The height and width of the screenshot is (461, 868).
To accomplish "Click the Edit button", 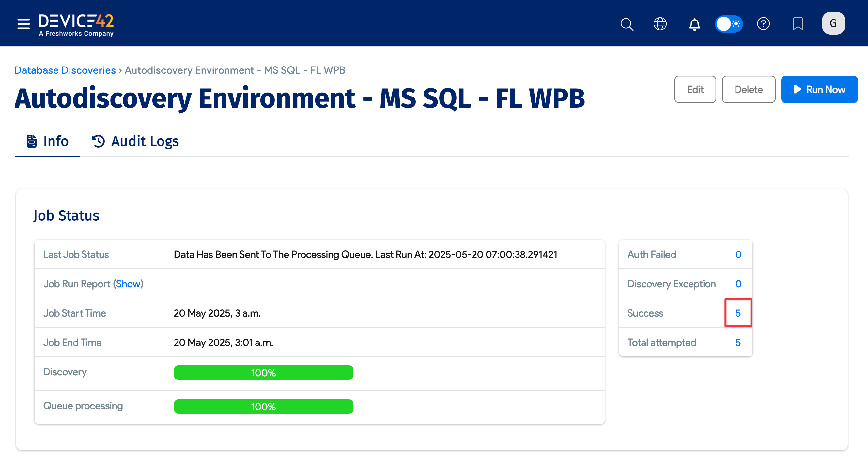I will [x=695, y=90].
